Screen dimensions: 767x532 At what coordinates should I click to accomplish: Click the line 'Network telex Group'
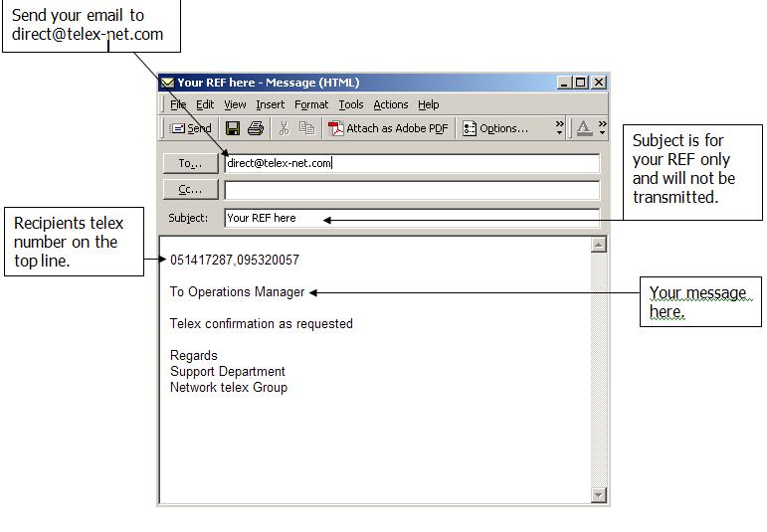(229, 387)
